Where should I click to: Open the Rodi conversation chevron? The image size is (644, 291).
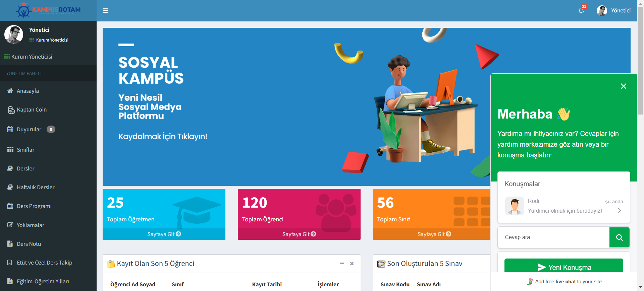click(x=619, y=210)
